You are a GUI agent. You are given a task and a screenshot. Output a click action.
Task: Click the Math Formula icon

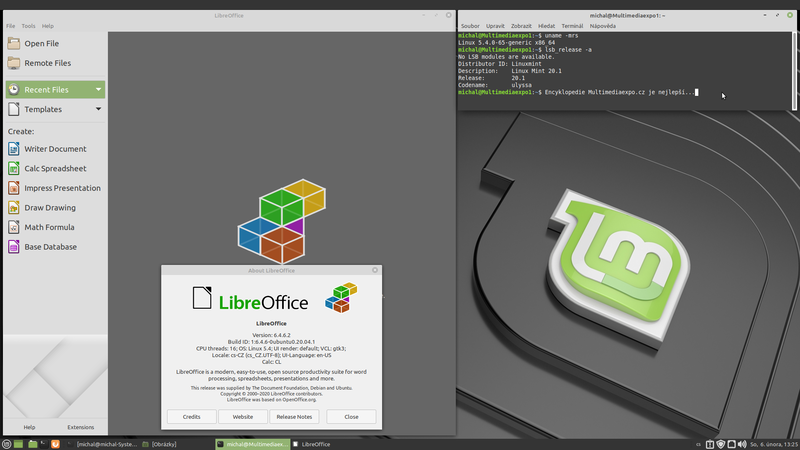point(14,227)
